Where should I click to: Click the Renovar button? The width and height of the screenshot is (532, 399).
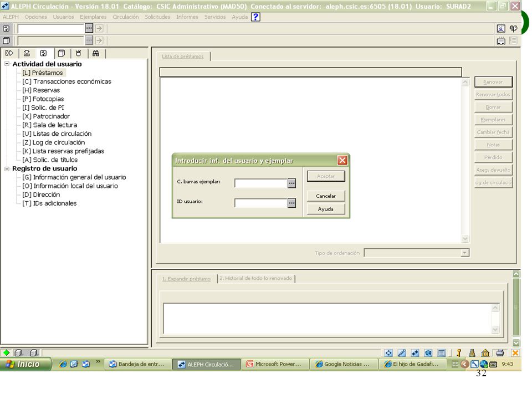[x=493, y=82]
